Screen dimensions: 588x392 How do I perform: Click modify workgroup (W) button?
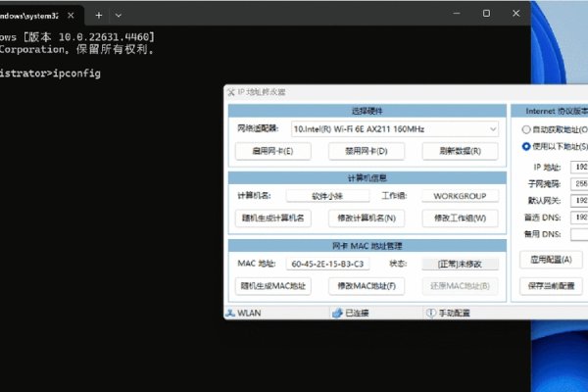[x=461, y=219]
